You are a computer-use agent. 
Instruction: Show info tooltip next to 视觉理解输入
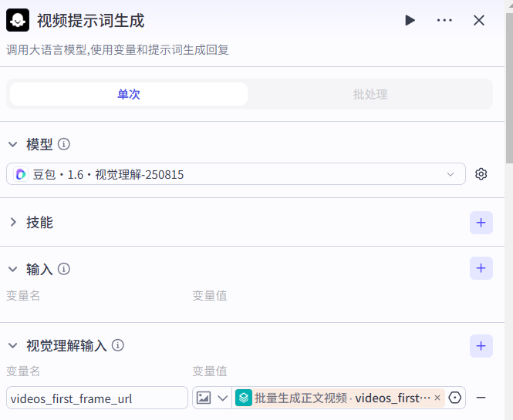pos(118,346)
